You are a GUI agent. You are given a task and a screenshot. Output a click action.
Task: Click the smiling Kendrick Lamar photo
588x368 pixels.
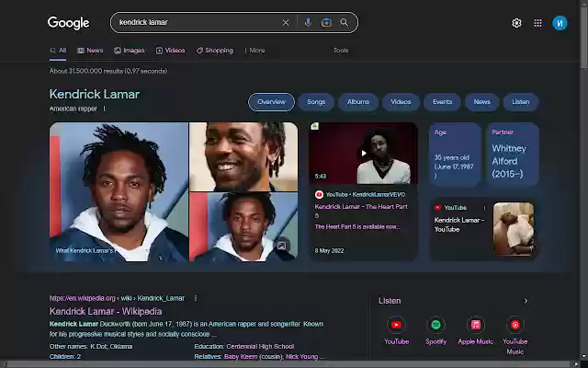click(243, 156)
